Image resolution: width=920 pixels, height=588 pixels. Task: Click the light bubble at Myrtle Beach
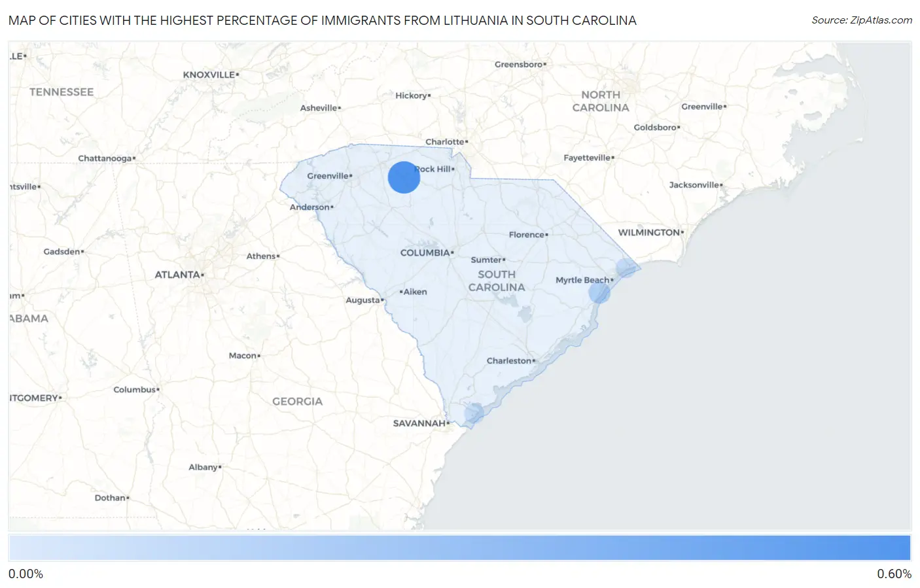point(599,292)
